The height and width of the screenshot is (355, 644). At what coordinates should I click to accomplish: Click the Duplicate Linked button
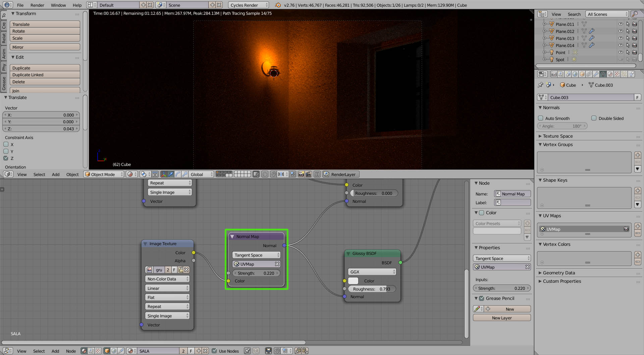tap(45, 75)
